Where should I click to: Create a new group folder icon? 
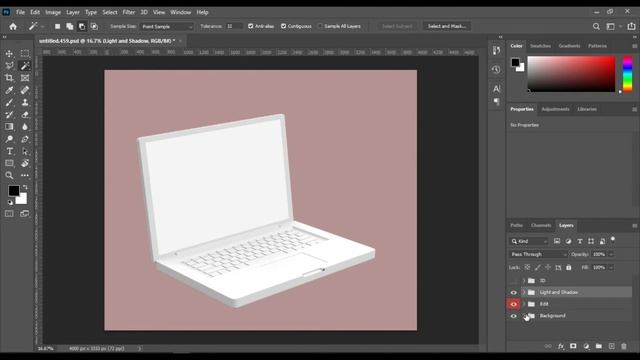click(x=599, y=346)
